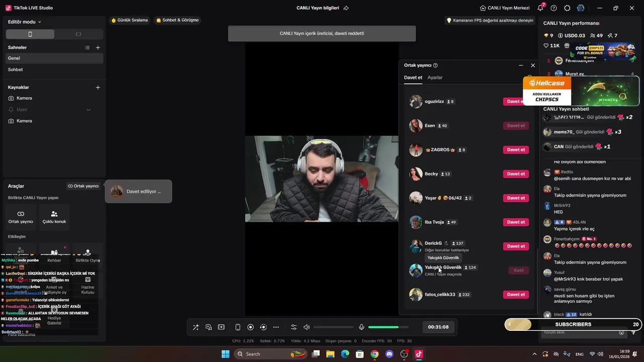
Task: Open Sohbet & Görüşme chip
Action: tap(178, 20)
